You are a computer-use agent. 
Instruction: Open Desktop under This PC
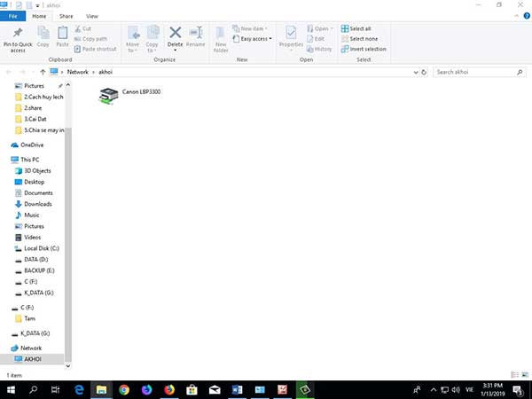35,182
